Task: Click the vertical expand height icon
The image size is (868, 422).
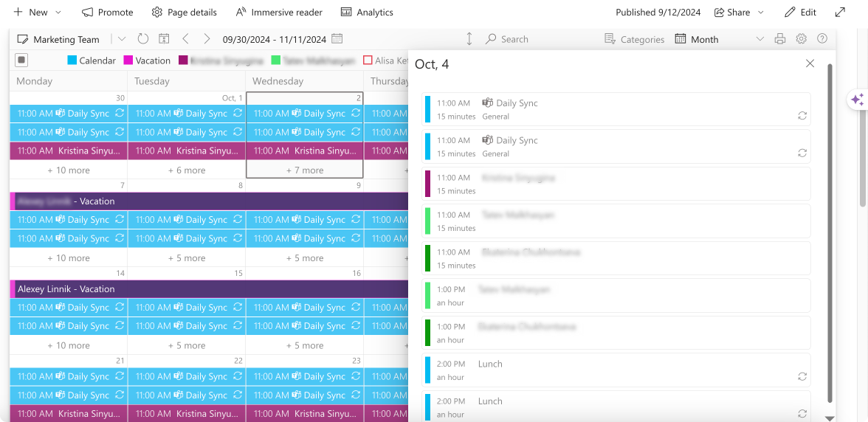Action: [x=469, y=38]
